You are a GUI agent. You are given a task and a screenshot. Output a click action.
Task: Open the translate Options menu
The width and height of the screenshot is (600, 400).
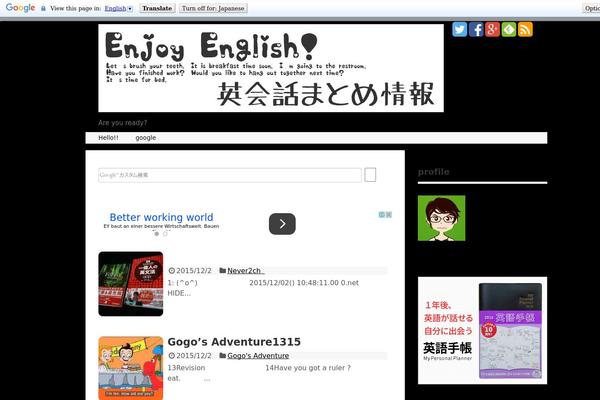point(591,7)
